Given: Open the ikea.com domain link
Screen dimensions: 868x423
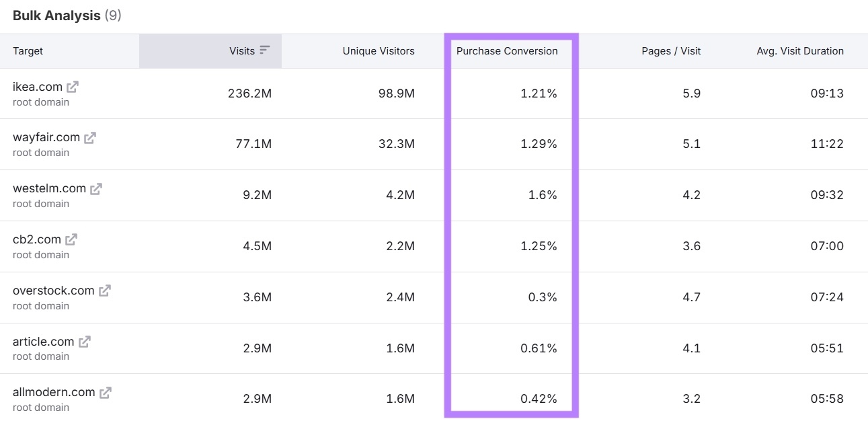Looking at the screenshot, I should pos(38,86).
